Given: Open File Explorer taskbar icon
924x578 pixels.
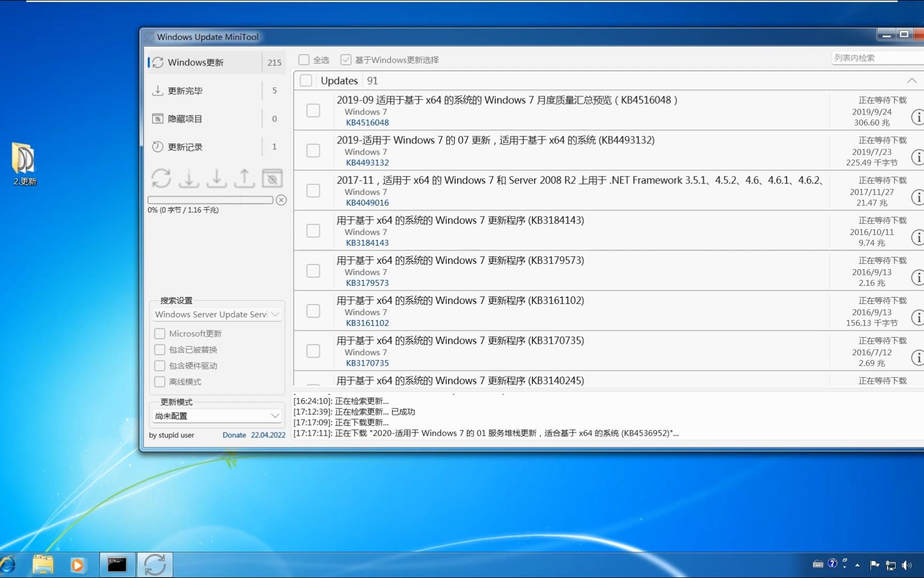Looking at the screenshot, I should tap(43, 565).
